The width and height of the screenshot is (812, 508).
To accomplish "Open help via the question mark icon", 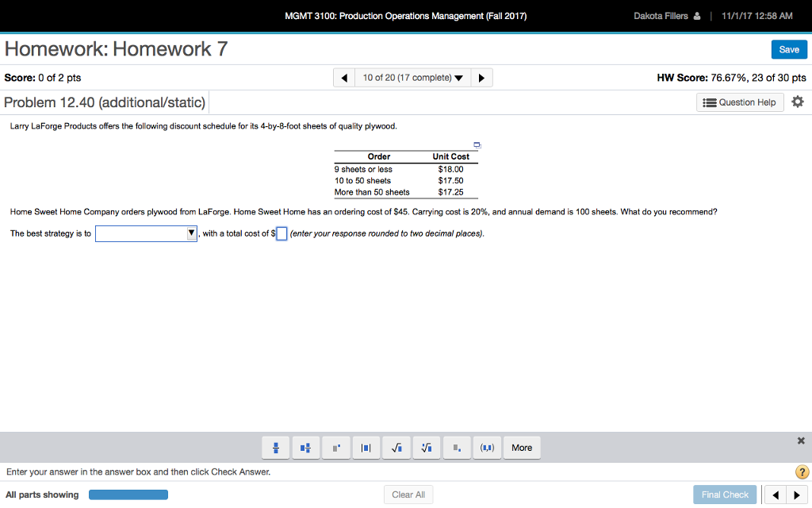I will pyautogui.click(x=802, y=471).
